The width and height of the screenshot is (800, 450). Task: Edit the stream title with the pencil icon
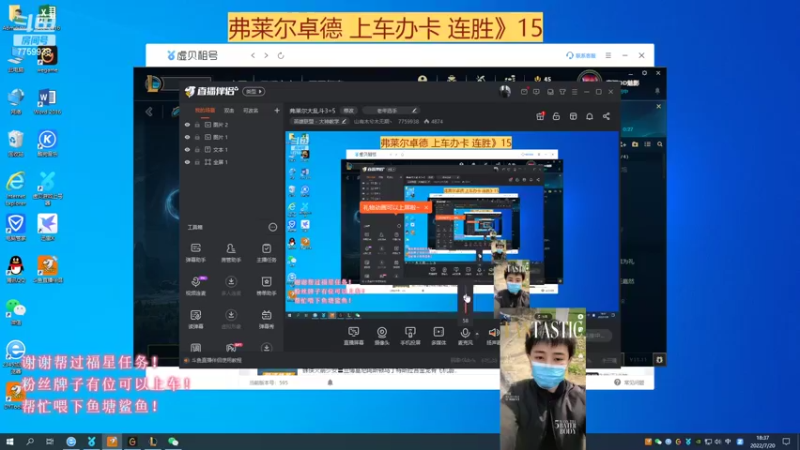414,110
